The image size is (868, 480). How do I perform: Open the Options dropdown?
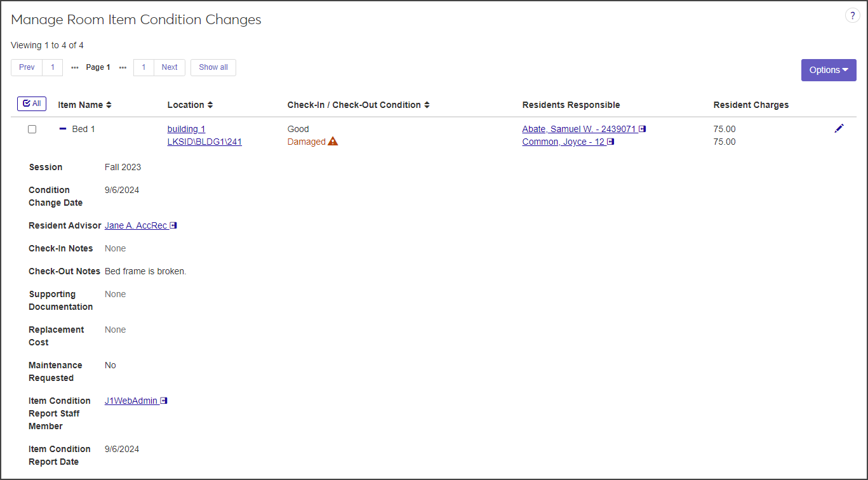click(829, 70)
